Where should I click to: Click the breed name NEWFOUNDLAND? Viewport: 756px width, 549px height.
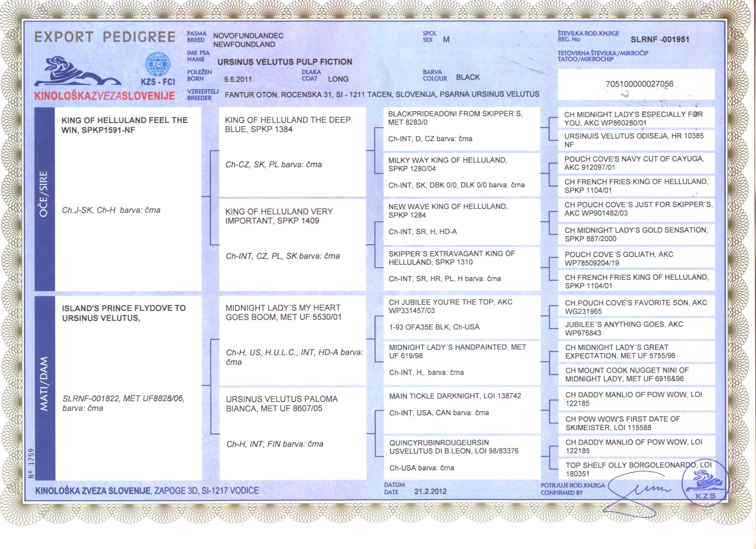pyautogui.click(x=244, y=44)
